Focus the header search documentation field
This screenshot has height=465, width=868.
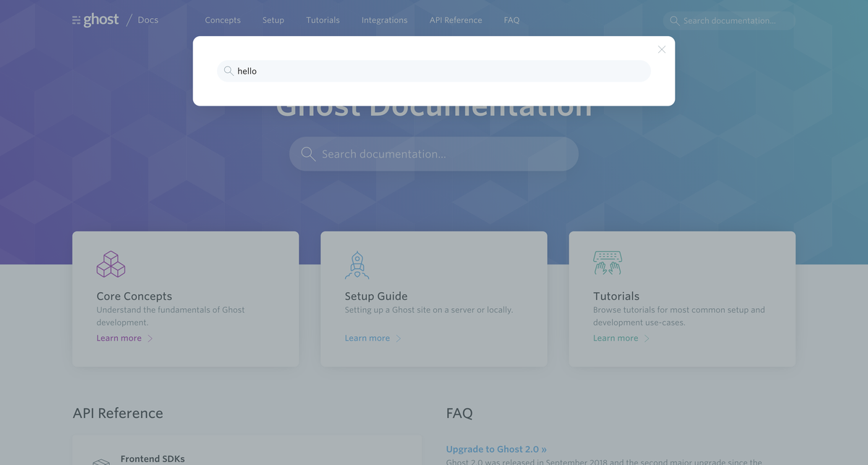coord(729,20)
